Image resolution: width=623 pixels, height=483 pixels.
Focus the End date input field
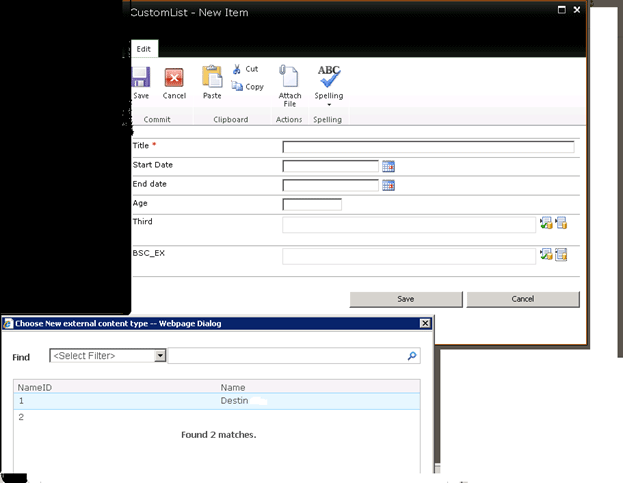coord(331,185)
